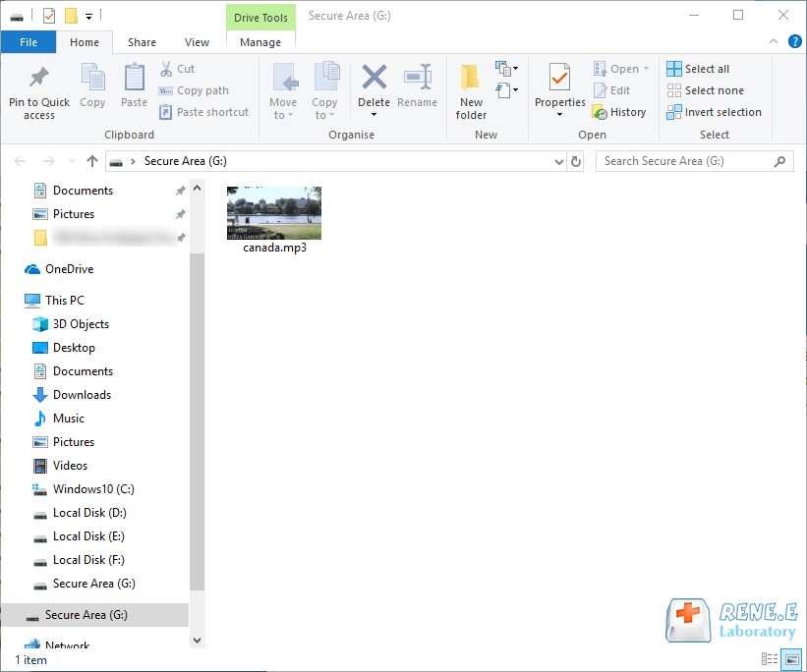
Task: Switch to the View tab
Action: (197, 42)
